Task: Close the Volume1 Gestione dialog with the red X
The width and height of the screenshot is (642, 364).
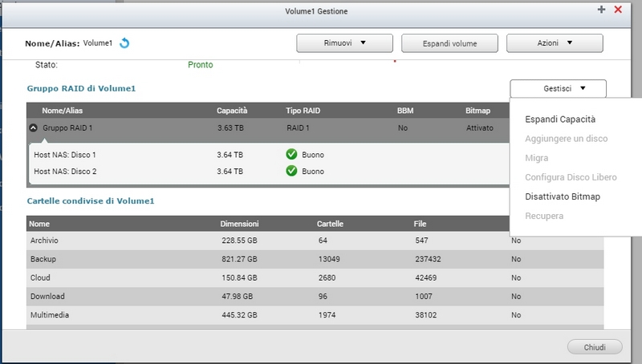Action: (618, 10)
